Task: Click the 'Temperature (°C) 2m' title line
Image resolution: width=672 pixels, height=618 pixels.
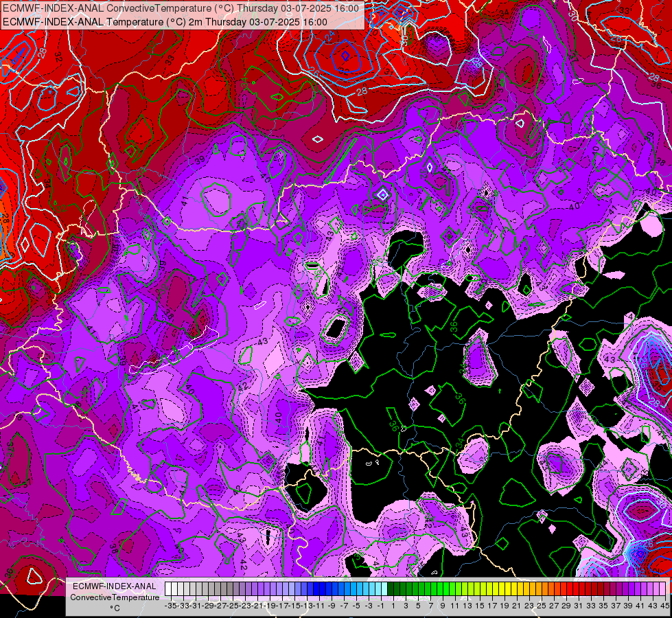Action: (165, 22)
